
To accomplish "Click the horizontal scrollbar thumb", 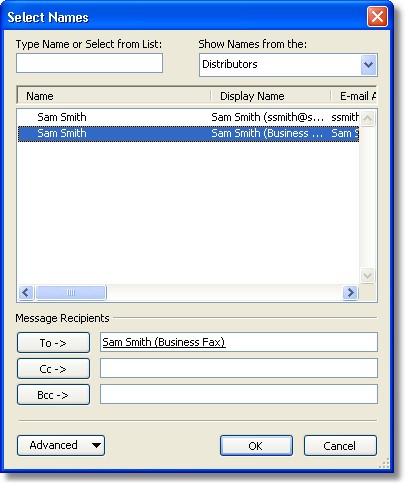I will (71, 293).
